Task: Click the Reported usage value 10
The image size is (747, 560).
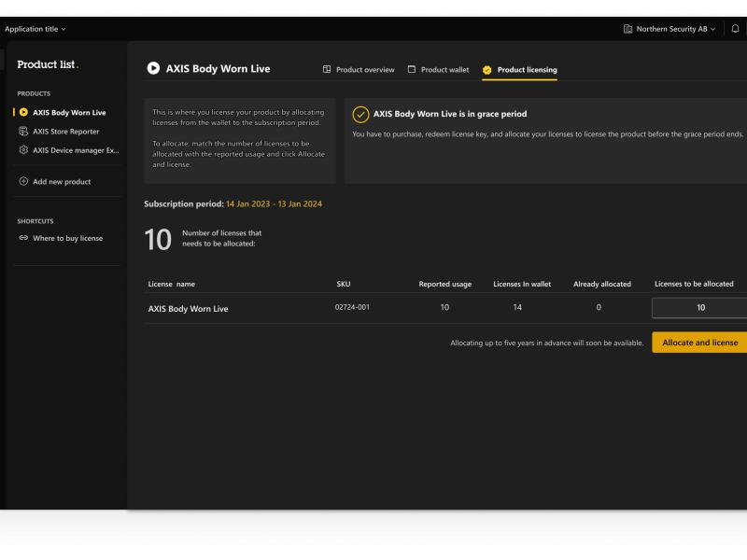Action: tap(444, 307)
